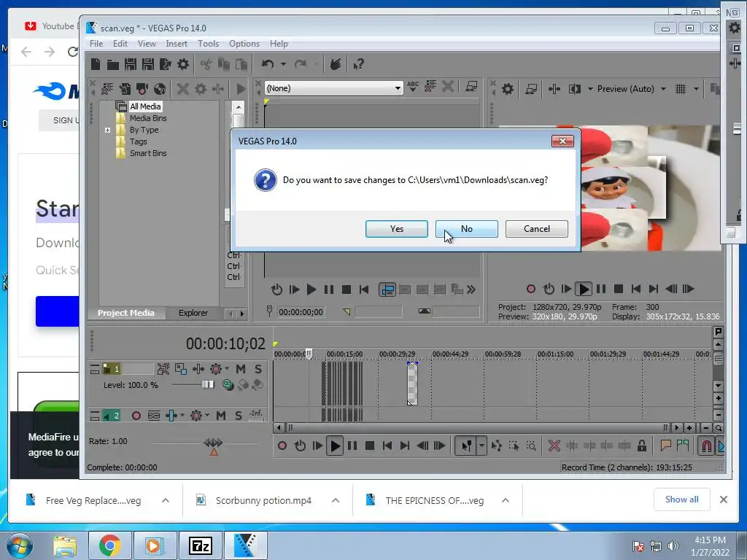The height and width of the screenshot is (560, 747).
Task: Solo audio track 2
Action: [x=239, y=416]
